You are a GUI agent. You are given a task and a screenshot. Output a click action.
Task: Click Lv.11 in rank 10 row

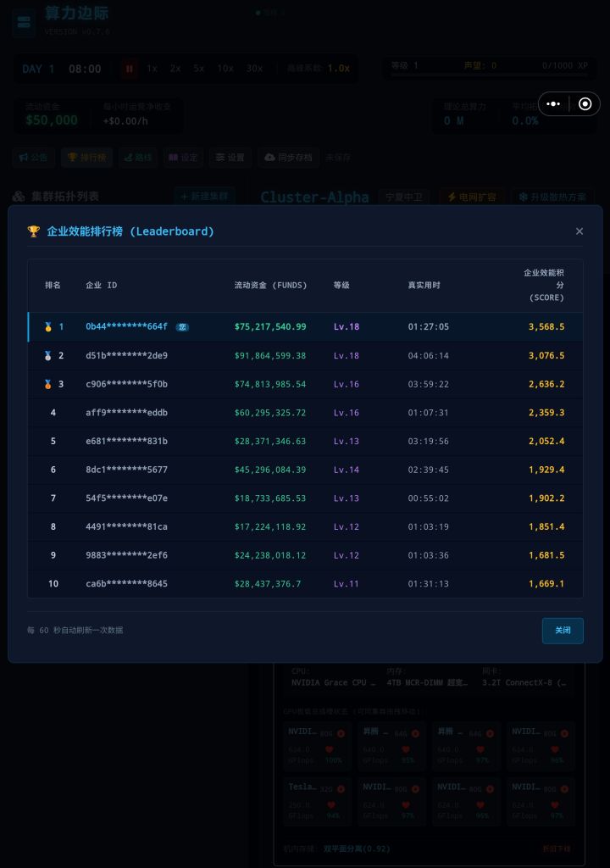tap(346, 583)
